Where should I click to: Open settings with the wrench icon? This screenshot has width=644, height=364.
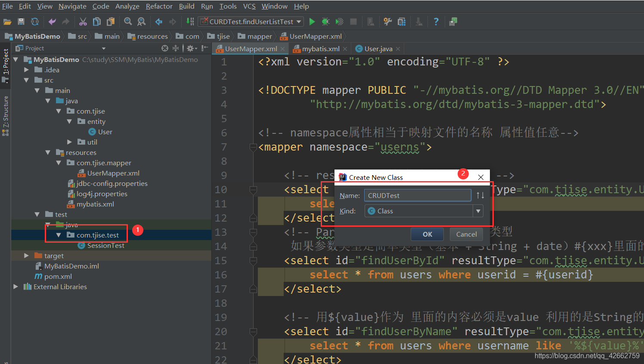pos(388,22)
